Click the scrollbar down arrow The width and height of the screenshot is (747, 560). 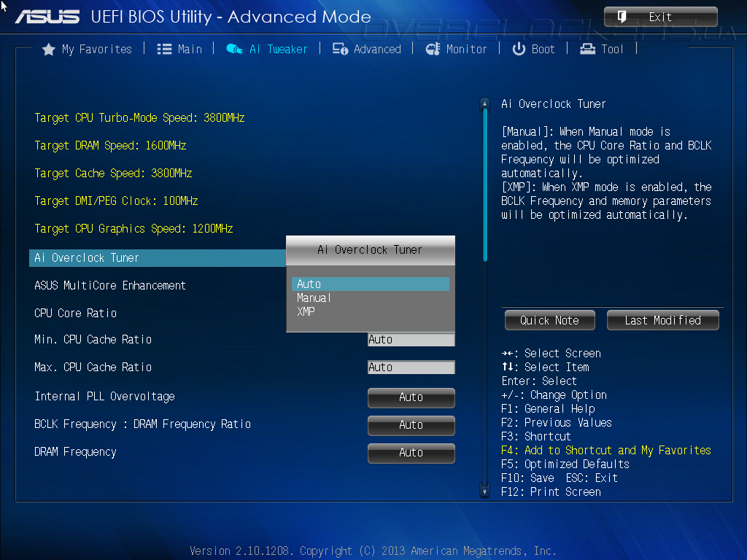(484, 491)
